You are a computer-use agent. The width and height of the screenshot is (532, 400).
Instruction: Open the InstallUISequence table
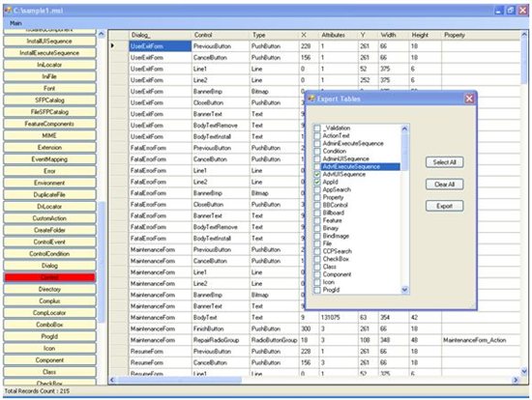[x=49, y=41]
